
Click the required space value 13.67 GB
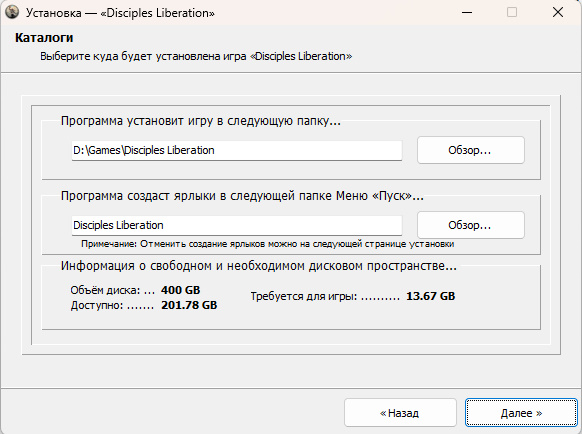coord(431,296)
